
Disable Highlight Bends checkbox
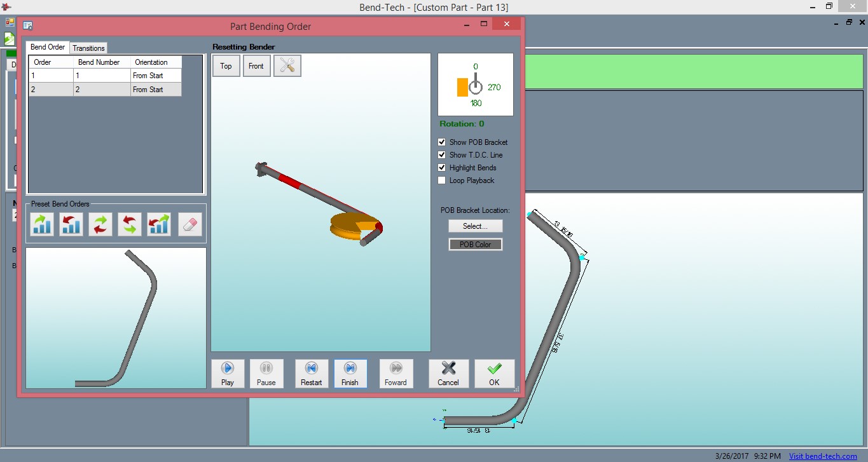pos(442,168)
